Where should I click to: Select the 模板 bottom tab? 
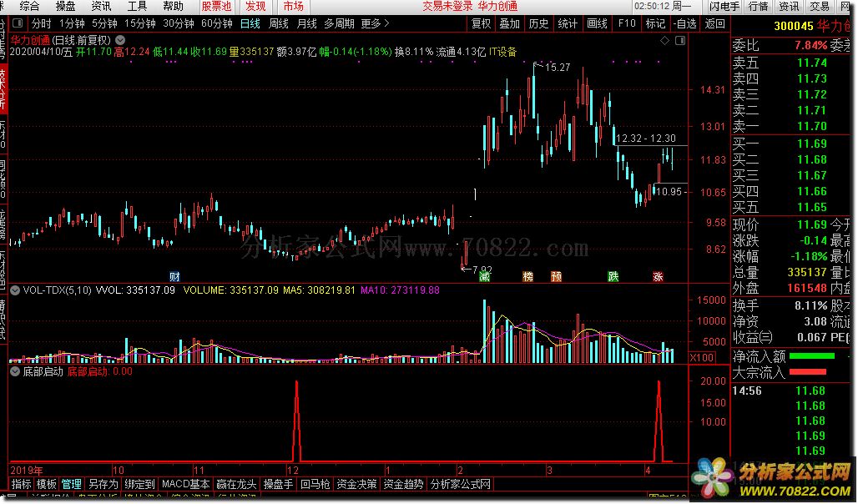click(47, 484)
